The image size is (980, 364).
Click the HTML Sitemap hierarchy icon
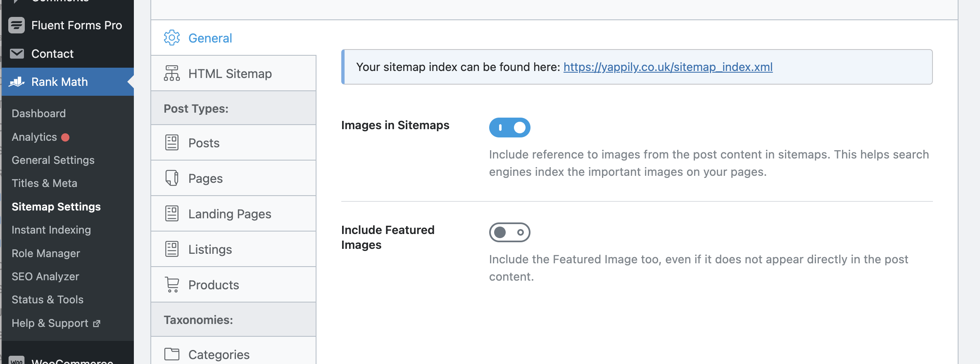coord(171,73)
